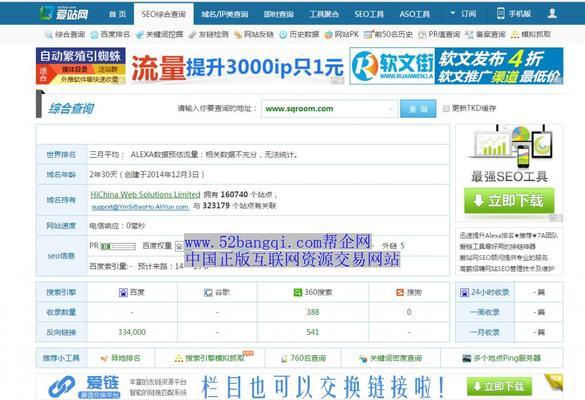Click the 历史数据 clock icon
Viewport: 585px width, 400px height.
[x=283, y=35]
